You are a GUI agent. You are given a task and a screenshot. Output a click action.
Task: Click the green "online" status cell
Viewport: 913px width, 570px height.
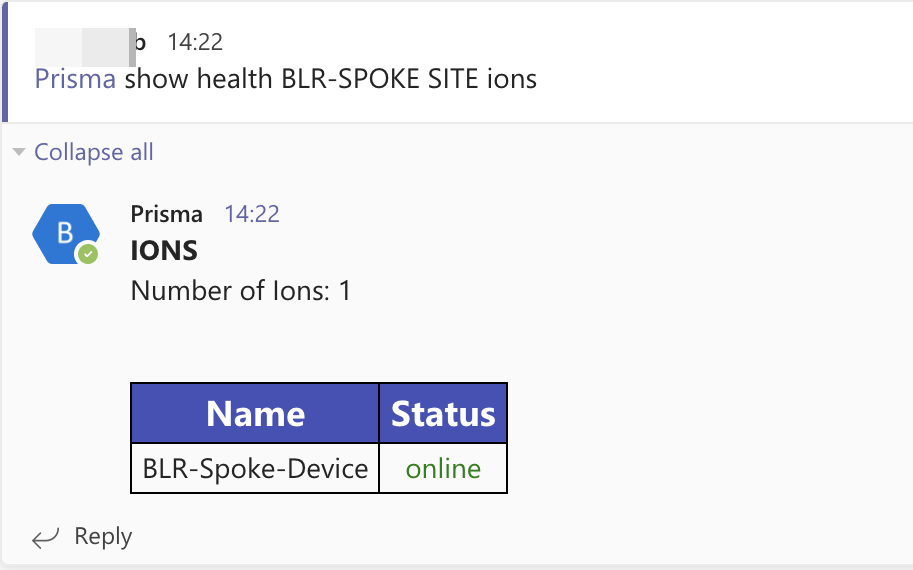[443, 468]
